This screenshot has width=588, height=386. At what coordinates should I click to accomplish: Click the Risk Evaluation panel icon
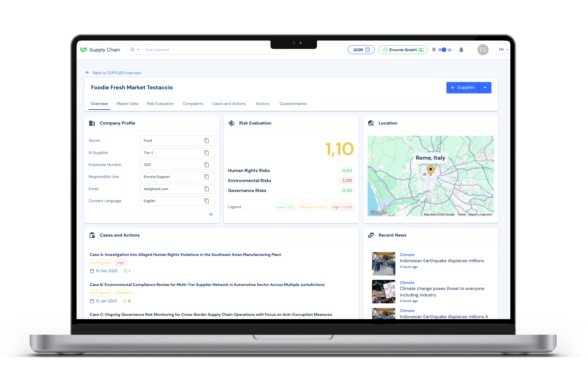click(x=231, y=123)
